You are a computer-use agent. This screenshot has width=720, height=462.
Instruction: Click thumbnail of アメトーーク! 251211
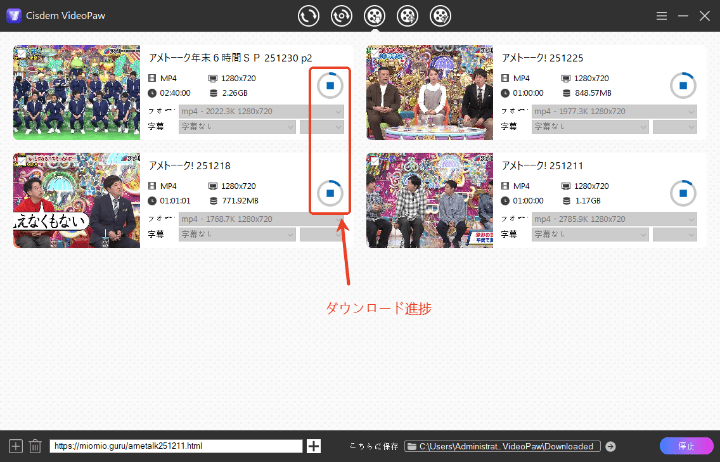pyautogui.click(x=429, y=200)
